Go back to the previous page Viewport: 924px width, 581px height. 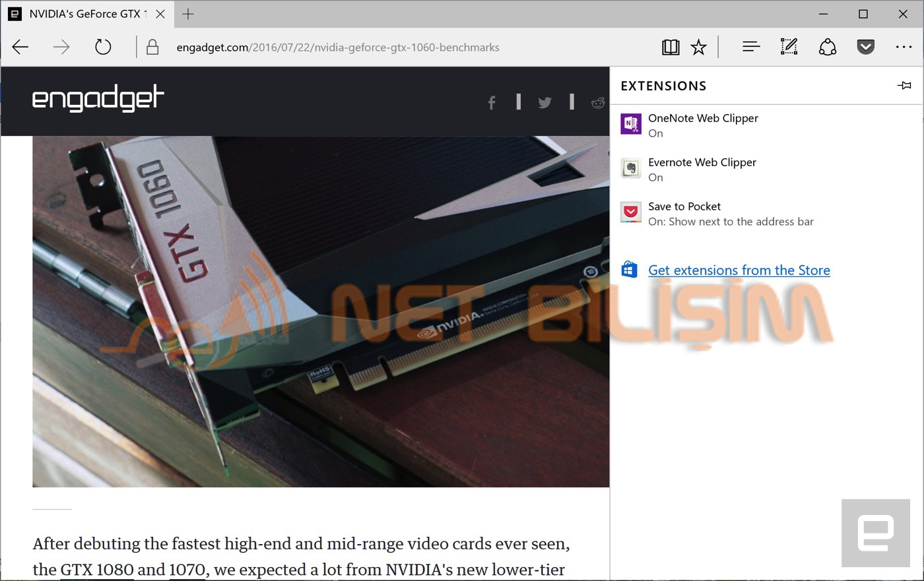pos(20,47)
